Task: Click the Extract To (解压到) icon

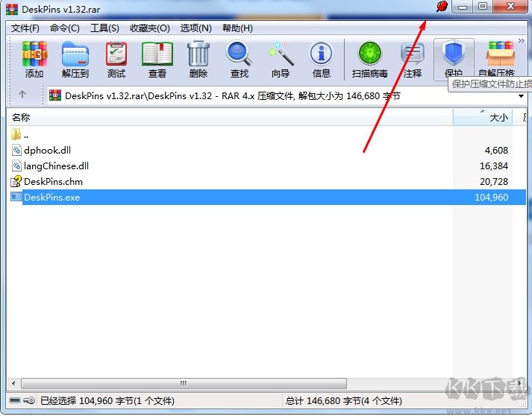Action: point(75,60)
